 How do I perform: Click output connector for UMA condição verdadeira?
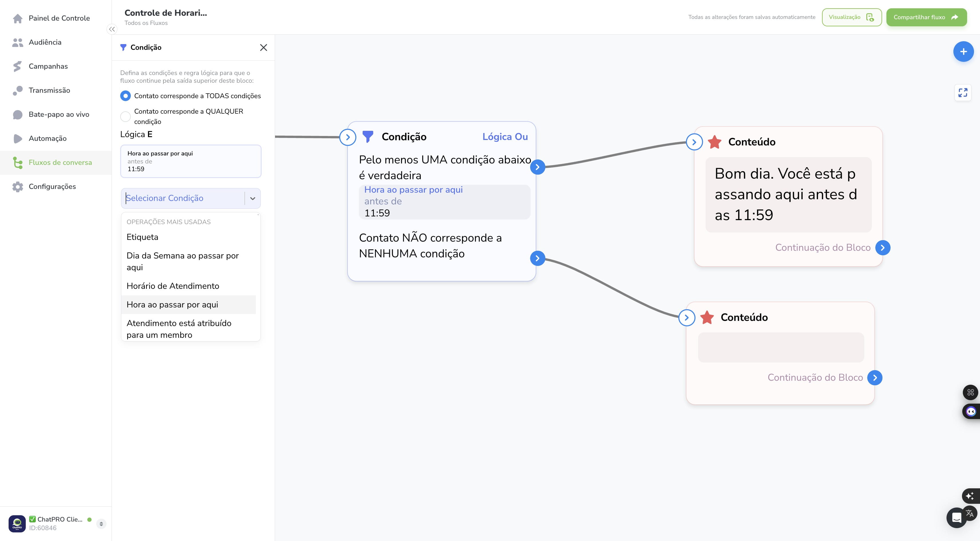click(537, 167)
